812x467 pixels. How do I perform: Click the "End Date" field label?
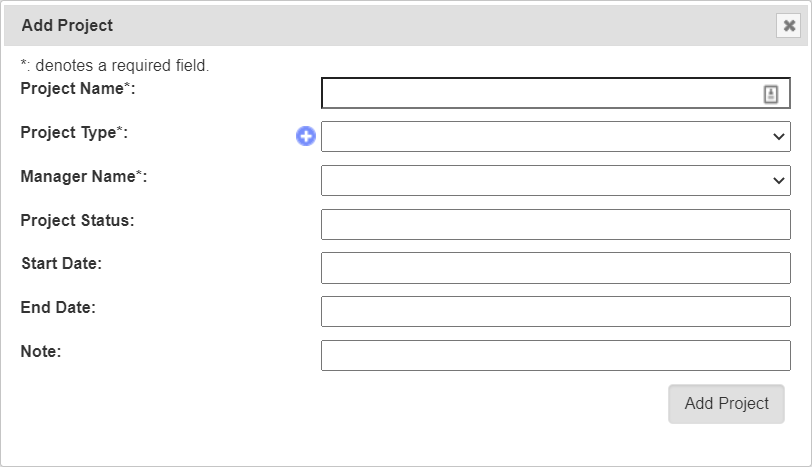click(58, 308)
